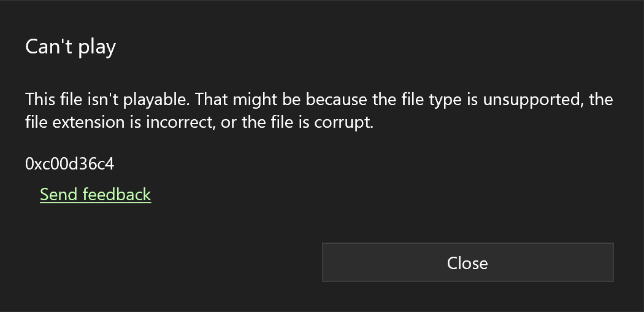
Task: Close the Can't play error dialog
Action: 467,263
